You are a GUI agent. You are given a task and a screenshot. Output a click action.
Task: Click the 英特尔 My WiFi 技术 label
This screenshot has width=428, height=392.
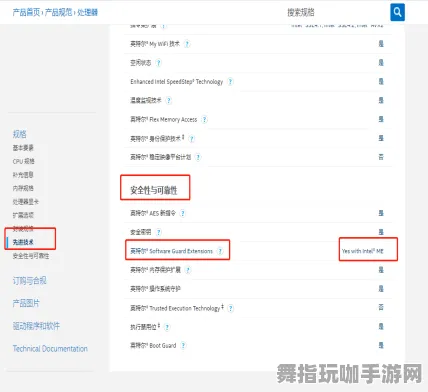click(x=155, y=44)
